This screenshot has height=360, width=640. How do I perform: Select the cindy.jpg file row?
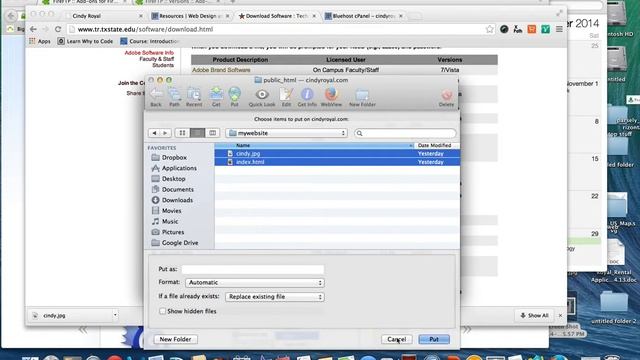tap(337, 153)
